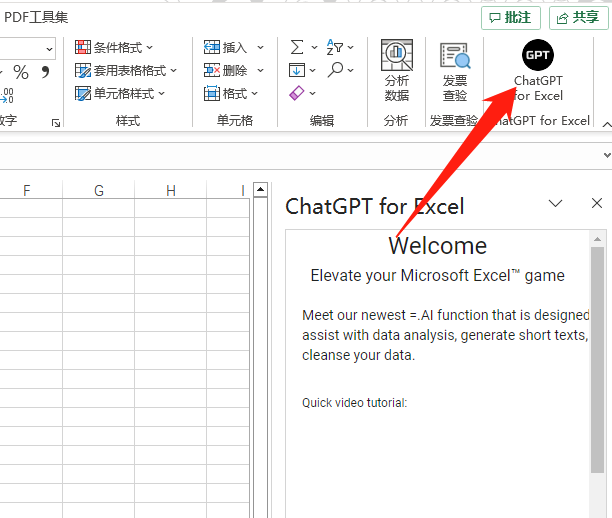
Task: Open Cell Styles menu (单元格样式)
Action: point(120,94)
